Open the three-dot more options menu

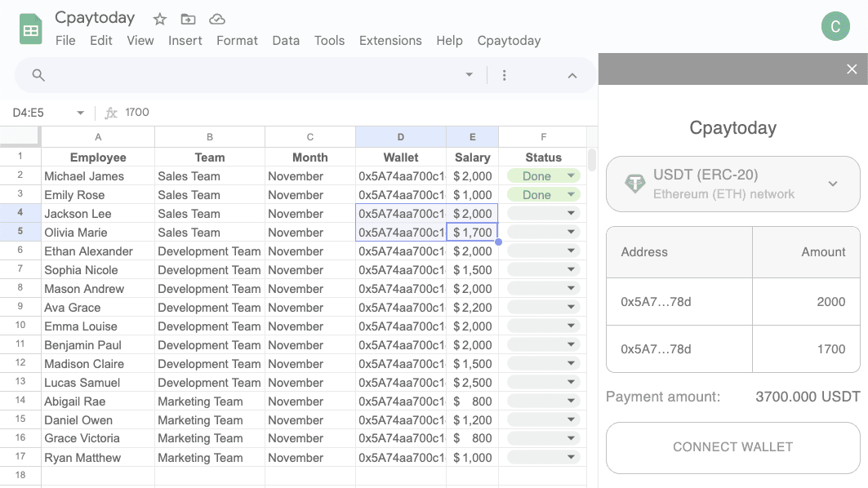(504, 75)
